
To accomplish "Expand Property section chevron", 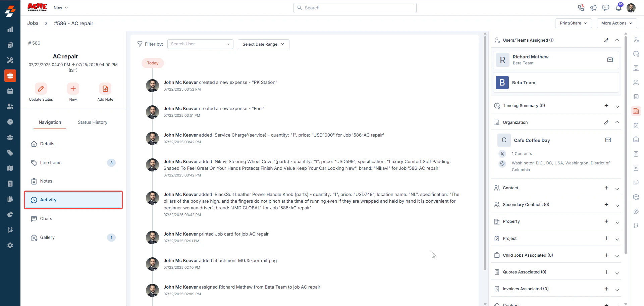I will point(617,222).
